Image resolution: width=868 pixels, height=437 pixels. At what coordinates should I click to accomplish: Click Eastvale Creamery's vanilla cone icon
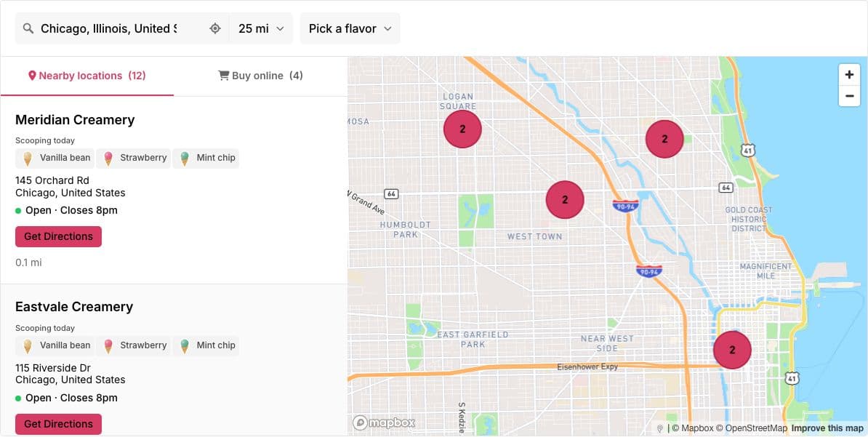27,346
